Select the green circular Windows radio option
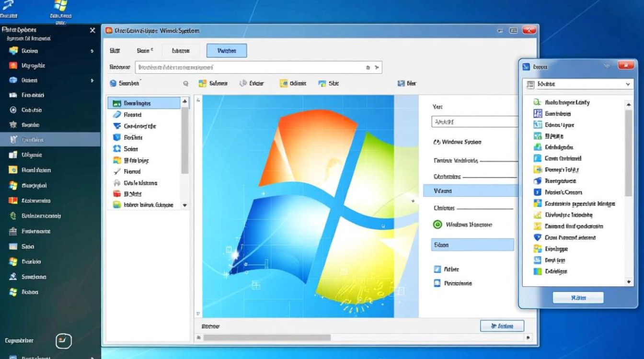Viewport: 644px width, 359px height. 437,224
